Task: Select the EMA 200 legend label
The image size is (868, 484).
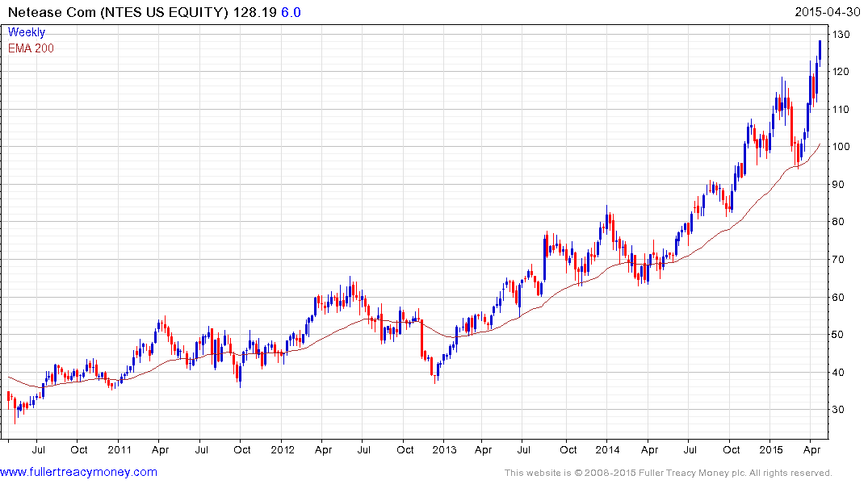Action: pyautogui.click(x=31, y=48)
